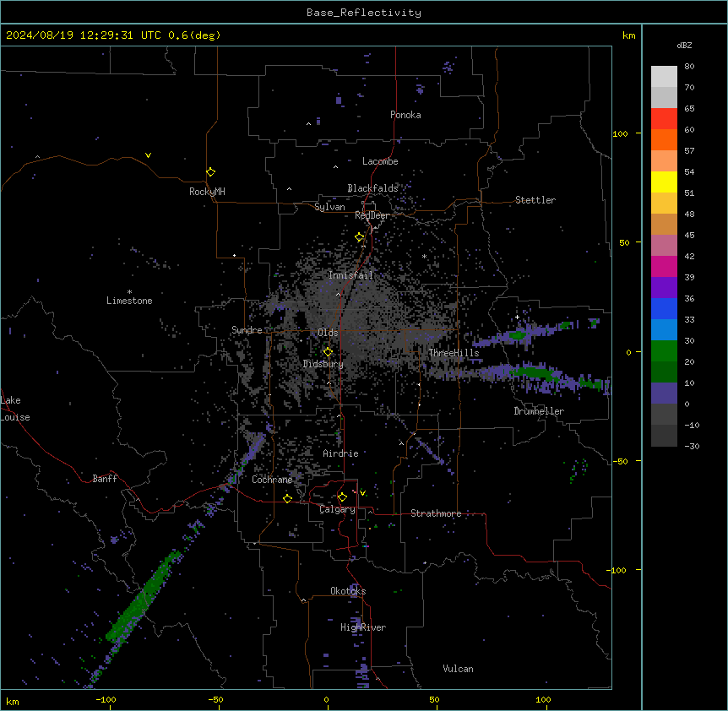Click the royal blue 33-36 dBZ legend swatch
Viewport: 728px width, 711px height.
tap(664, 308)
